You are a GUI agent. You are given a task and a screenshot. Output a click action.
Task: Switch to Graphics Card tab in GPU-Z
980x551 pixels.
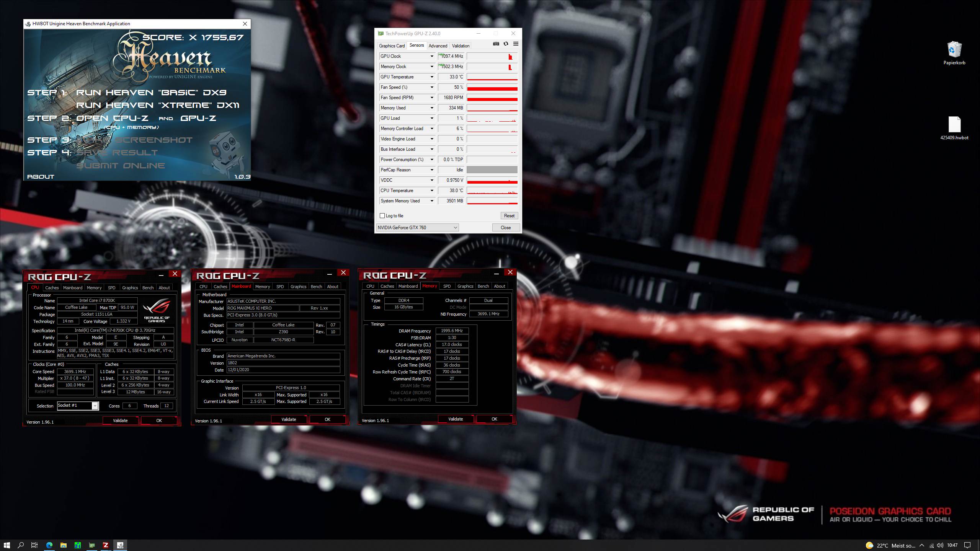[x=392, y=46]
